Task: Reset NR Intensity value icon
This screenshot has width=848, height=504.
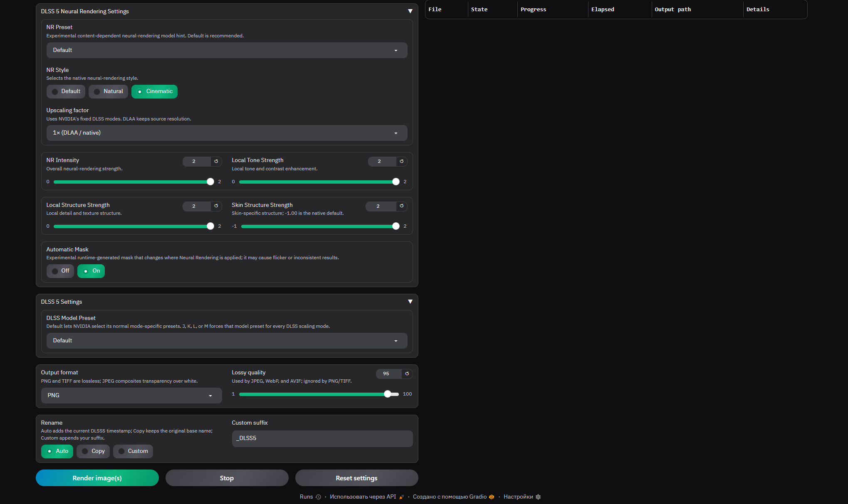Action: (x=216, y=161)
